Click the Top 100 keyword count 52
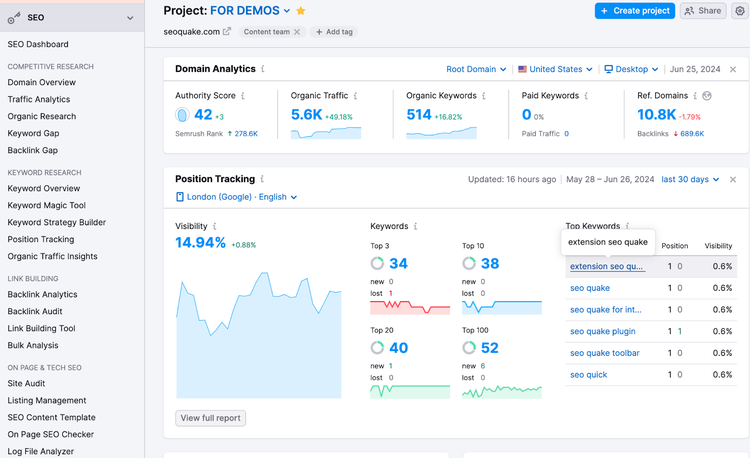750x458 pixels. 489,348
